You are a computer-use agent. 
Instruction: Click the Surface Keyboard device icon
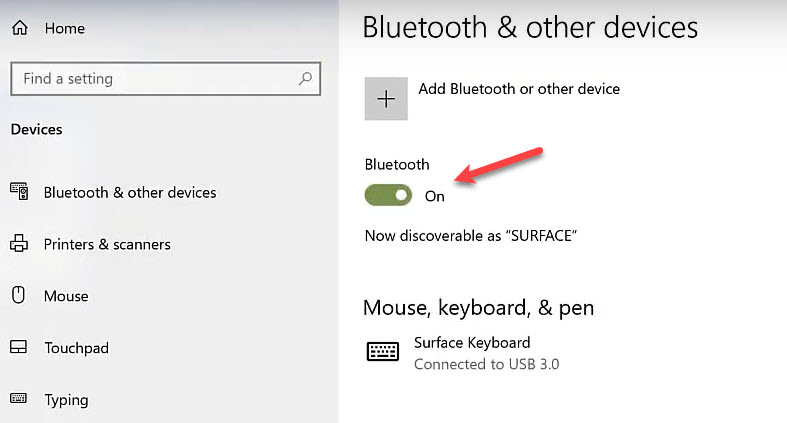click(x=383, y=351)
